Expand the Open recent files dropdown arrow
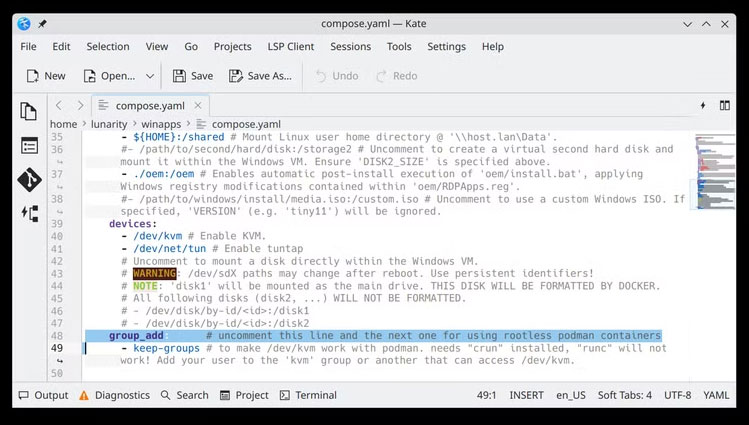 150,76
